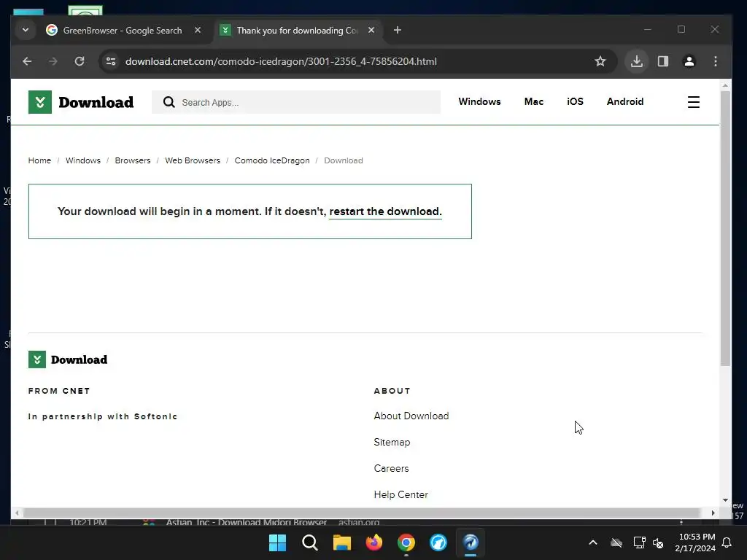Open taskbar Search

click(x=309, y=542)
